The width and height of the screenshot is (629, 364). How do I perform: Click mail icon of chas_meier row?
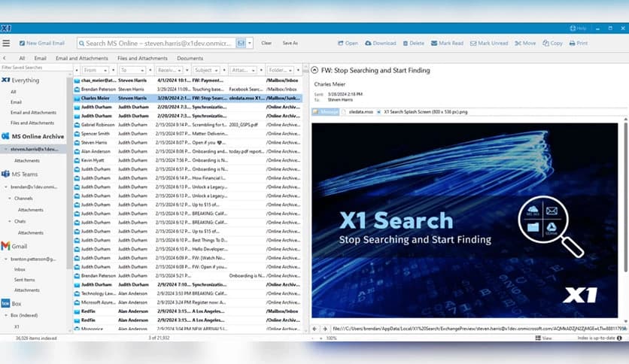point(77,80)
